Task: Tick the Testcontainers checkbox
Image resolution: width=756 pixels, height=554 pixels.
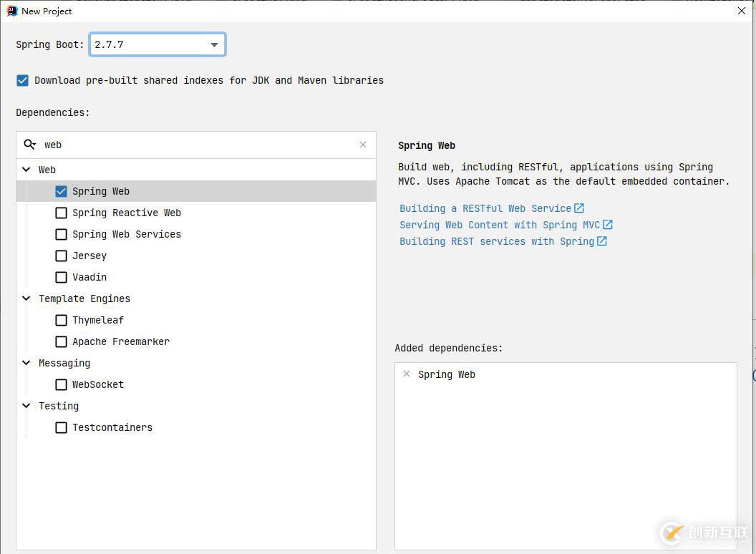Action: (62, 428)
